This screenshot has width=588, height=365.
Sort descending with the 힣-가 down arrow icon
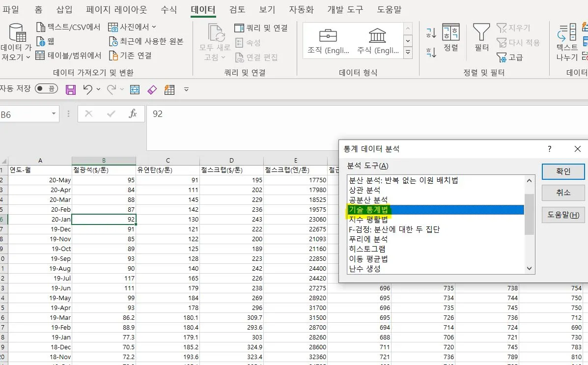tap(431, 52)
